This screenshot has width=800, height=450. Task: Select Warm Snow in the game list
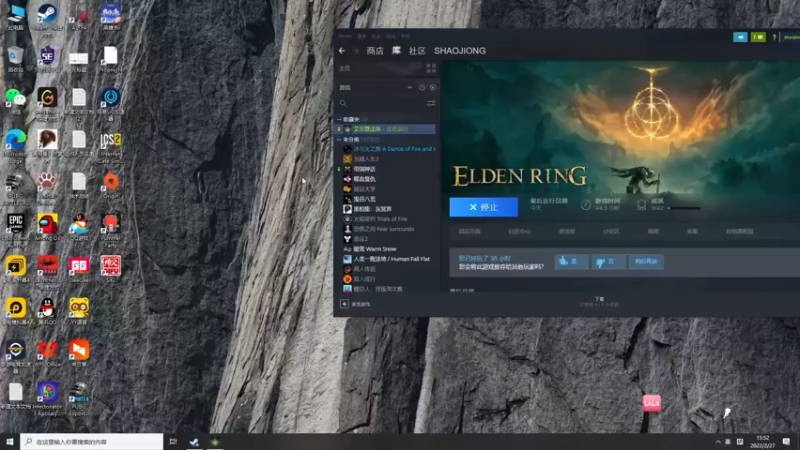[x=374, y=249]
